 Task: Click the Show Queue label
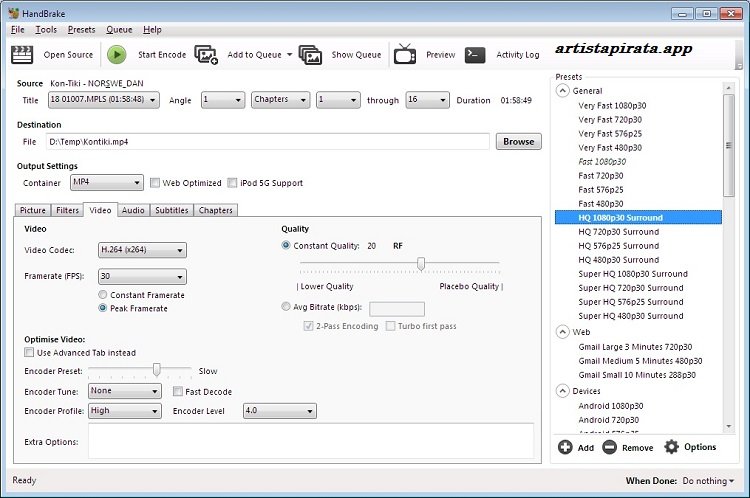[356, 55]
